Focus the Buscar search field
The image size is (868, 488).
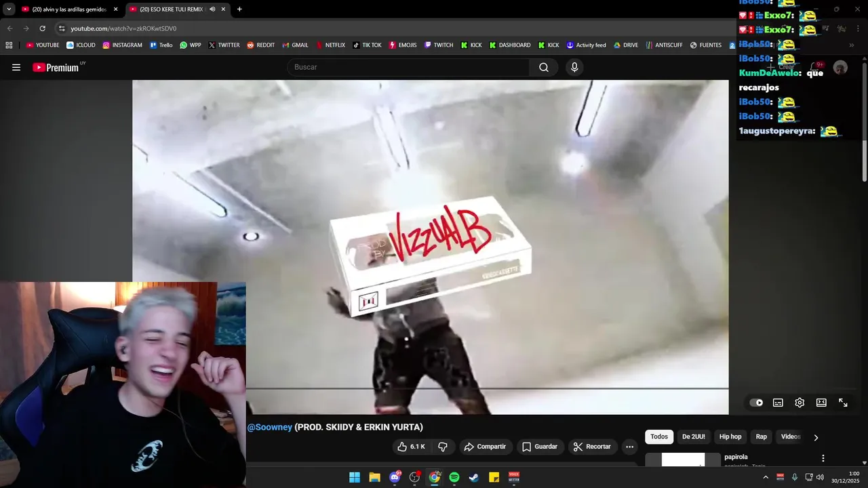409,67
